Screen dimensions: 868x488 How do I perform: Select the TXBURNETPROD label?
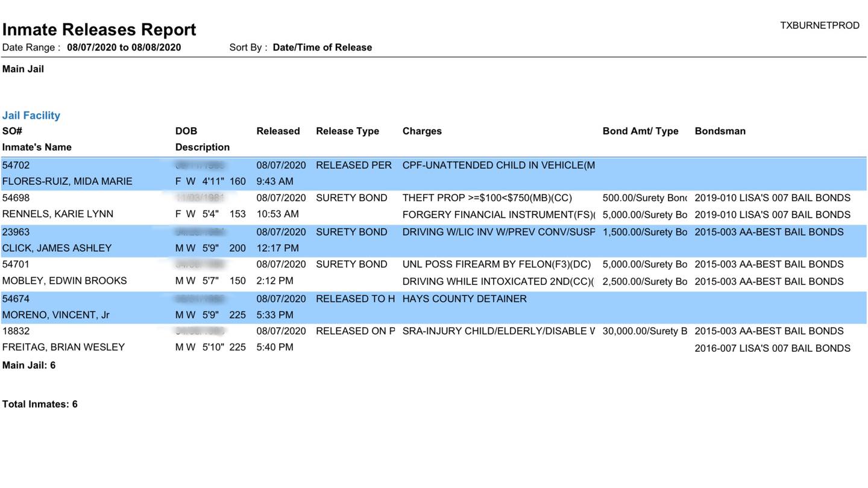[x=820, y=25]
